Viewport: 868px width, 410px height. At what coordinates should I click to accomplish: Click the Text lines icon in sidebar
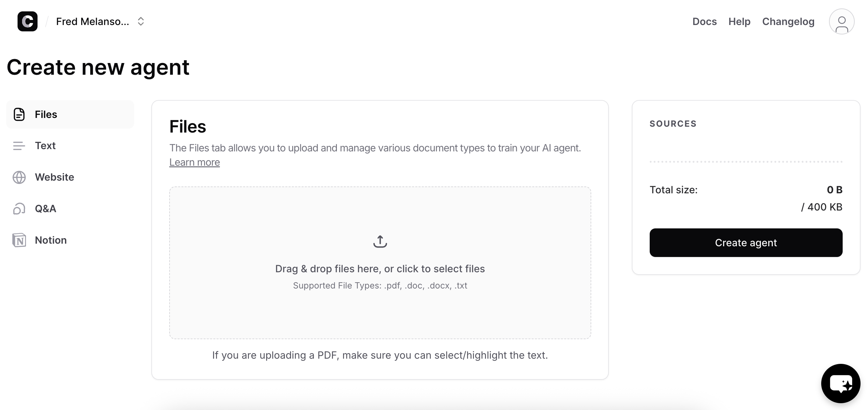pyautogui.click(x=19, y=146)
